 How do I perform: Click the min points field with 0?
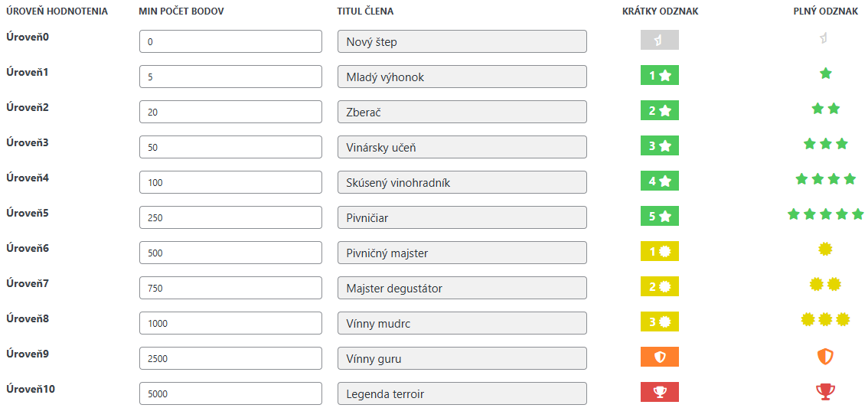point(230,41)
